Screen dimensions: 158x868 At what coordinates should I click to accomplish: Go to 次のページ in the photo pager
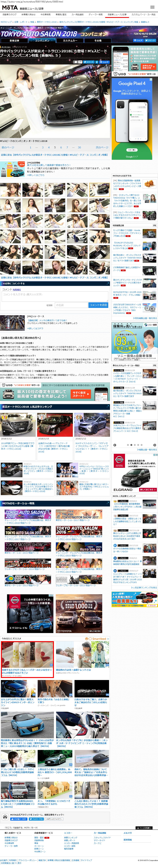[x=101, y=147]
